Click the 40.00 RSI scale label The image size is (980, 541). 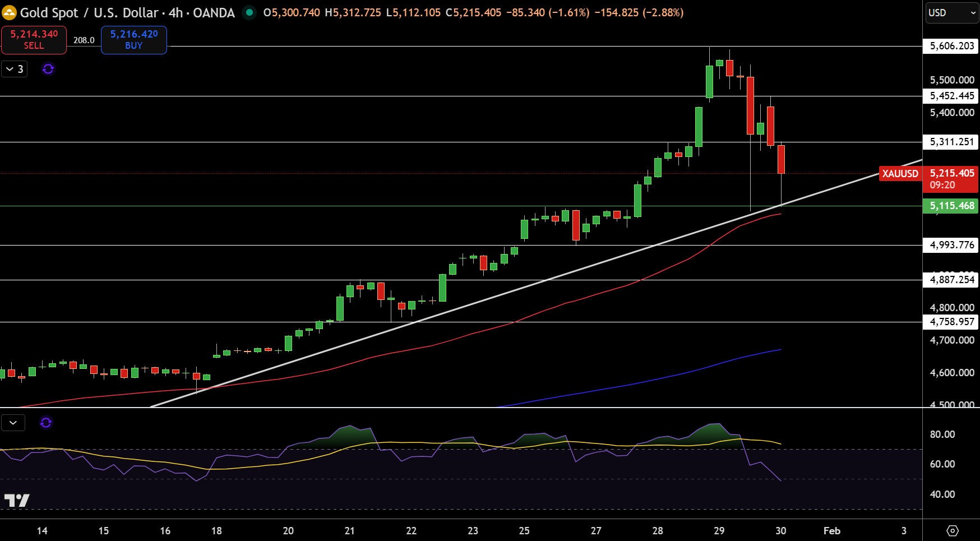pyautogui.click(x=942, y=494)
